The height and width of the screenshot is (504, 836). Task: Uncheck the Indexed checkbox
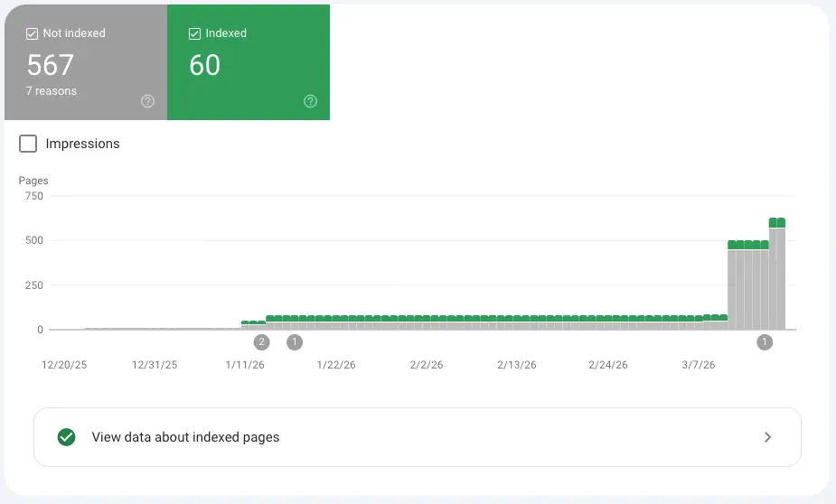click(194, 33)
